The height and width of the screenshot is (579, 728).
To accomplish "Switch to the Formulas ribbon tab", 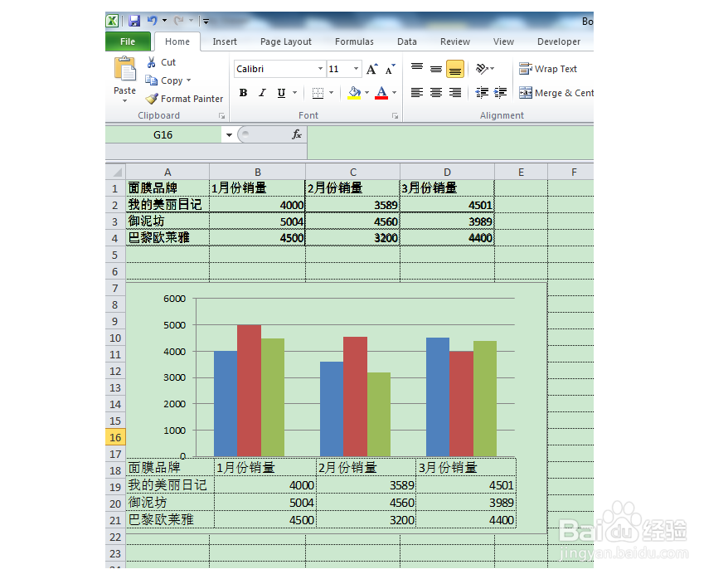I will pyautogui.click(x=354, y=41).
